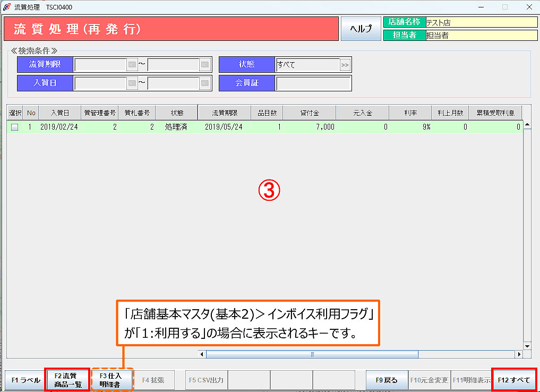Viewport: 540px width, 392px height.
Task: Focus the 流質期限 start date field
Action: click(100, 64)
